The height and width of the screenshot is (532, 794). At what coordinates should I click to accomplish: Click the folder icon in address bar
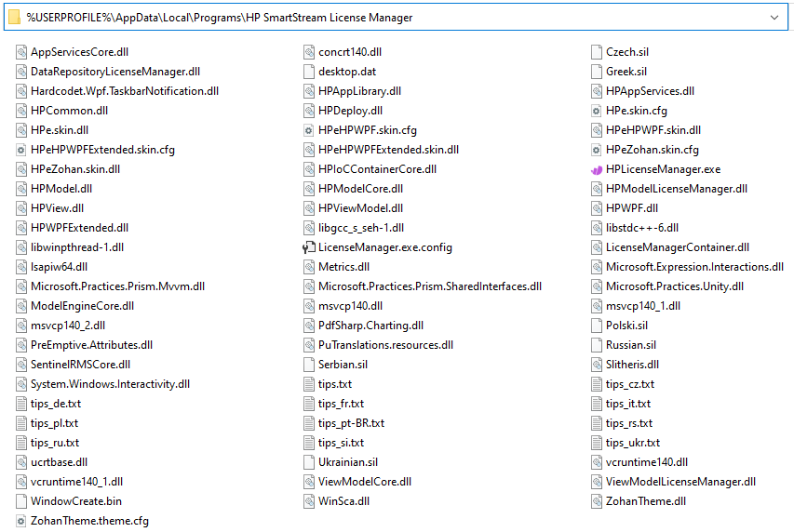(15, 18)
